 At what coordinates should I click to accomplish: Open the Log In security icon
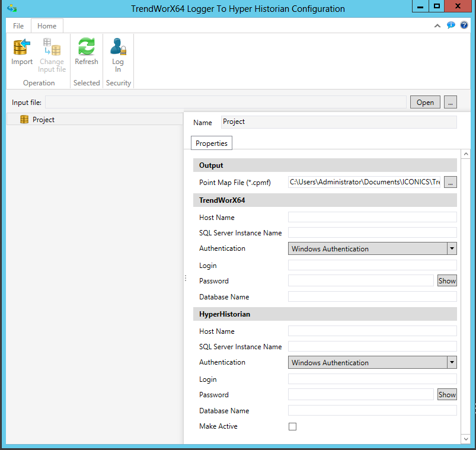(118, 47)
